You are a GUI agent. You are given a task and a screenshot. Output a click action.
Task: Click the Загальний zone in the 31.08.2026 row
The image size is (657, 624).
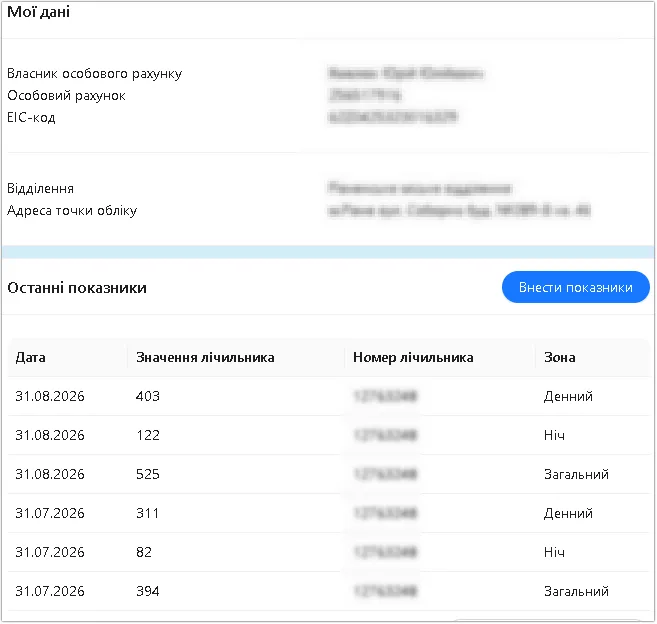coord(576,474)
